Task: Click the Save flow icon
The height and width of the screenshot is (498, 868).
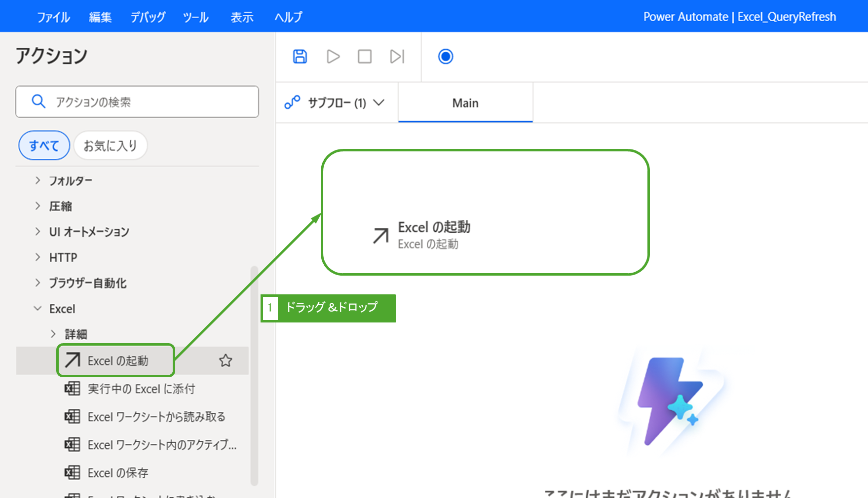Action: [x=300, y=57]
